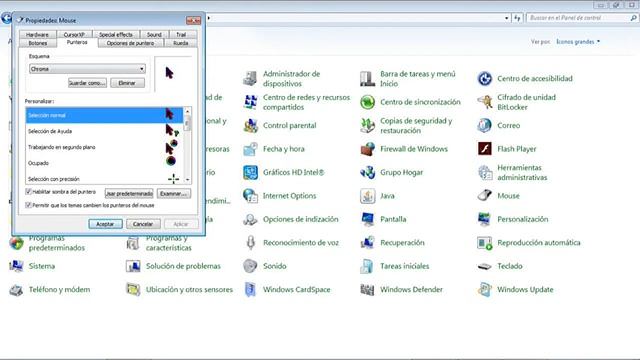
Task: Open Windows CardSpace icon
Action: [x=250, y=289]
